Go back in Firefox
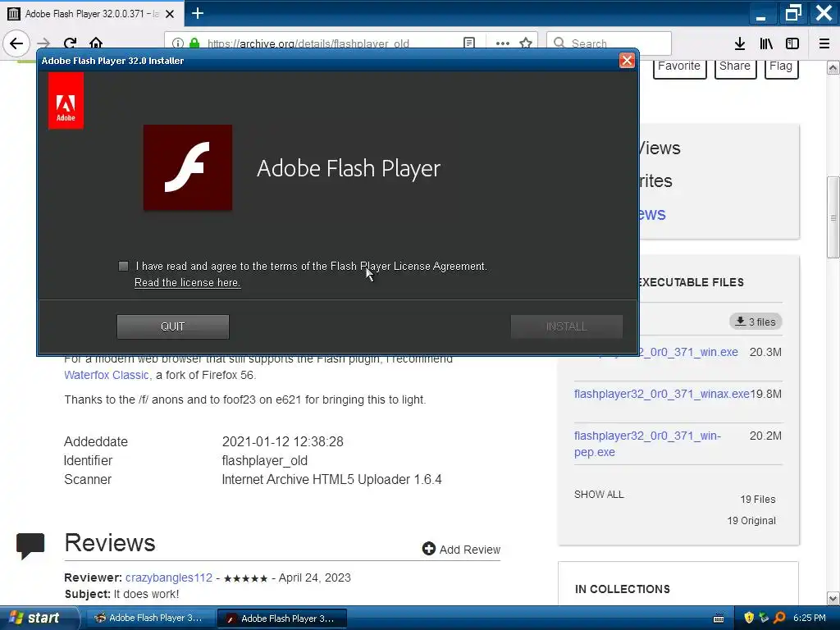 click(x=16, y=43)
